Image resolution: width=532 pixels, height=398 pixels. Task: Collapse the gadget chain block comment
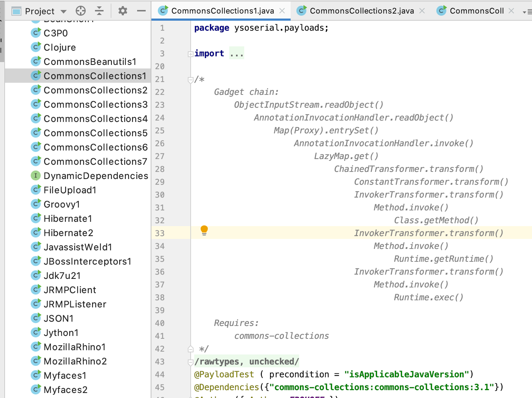pos(190,80)
